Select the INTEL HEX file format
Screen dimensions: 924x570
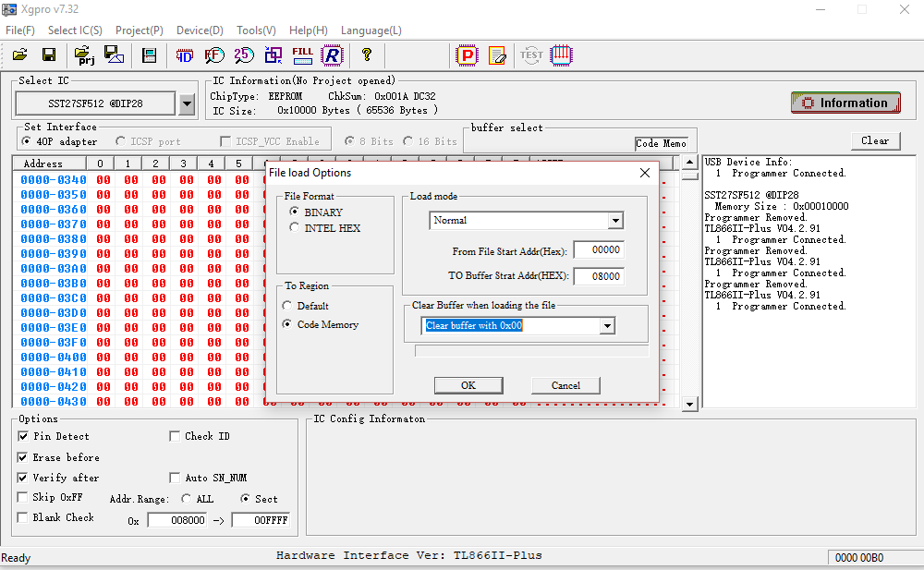coord(295,228)
